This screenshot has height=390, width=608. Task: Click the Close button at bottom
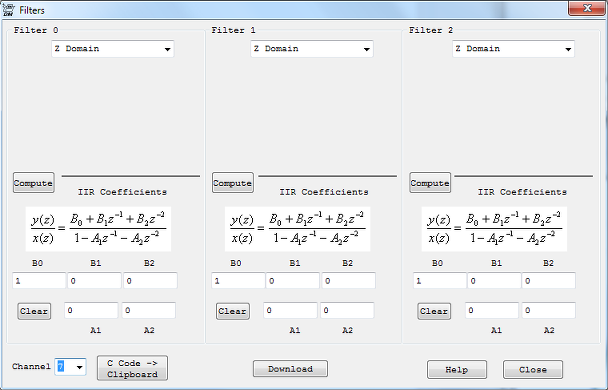[533, 369]
